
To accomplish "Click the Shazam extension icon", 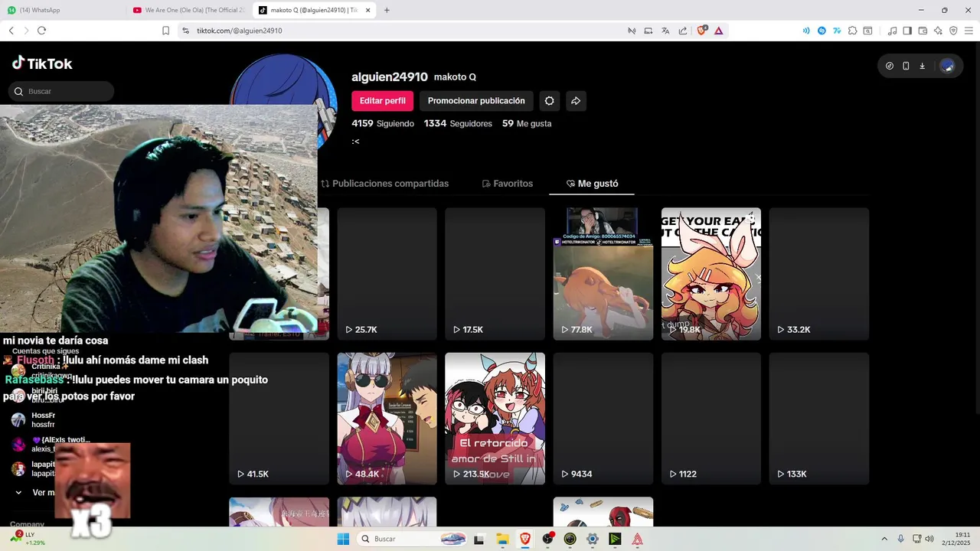I will (x=822, y=31).
